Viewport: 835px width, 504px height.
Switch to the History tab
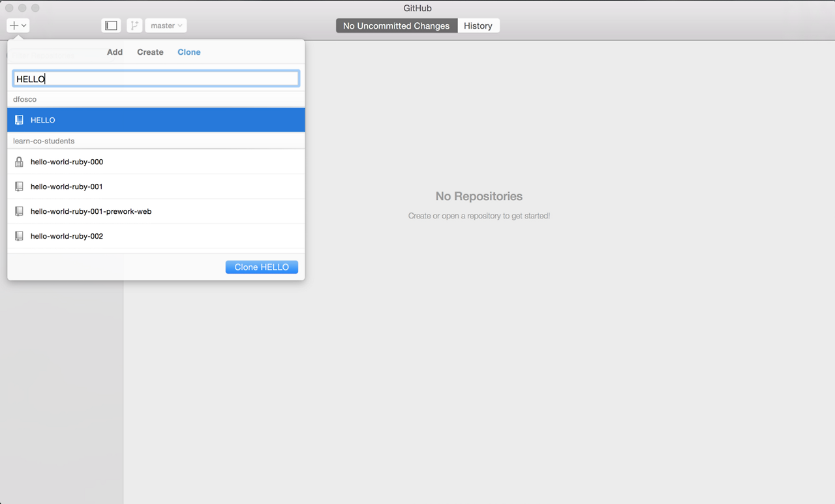478,25
